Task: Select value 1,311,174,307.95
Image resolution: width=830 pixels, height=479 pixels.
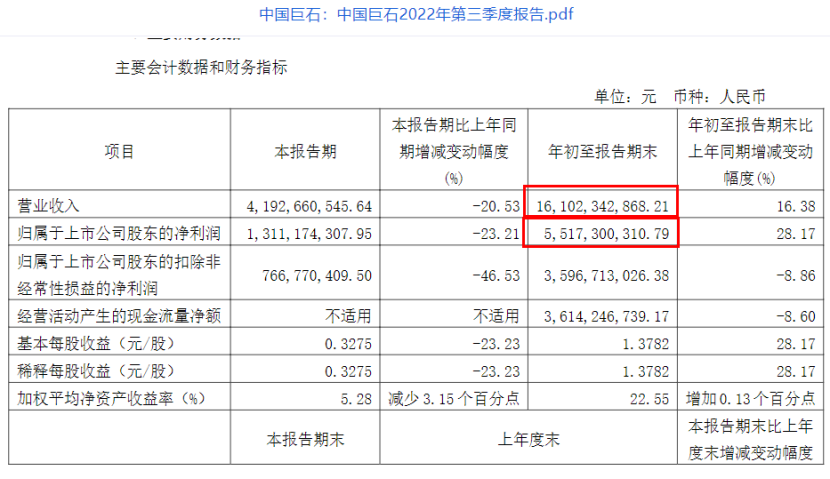Action: pos(309,233)
